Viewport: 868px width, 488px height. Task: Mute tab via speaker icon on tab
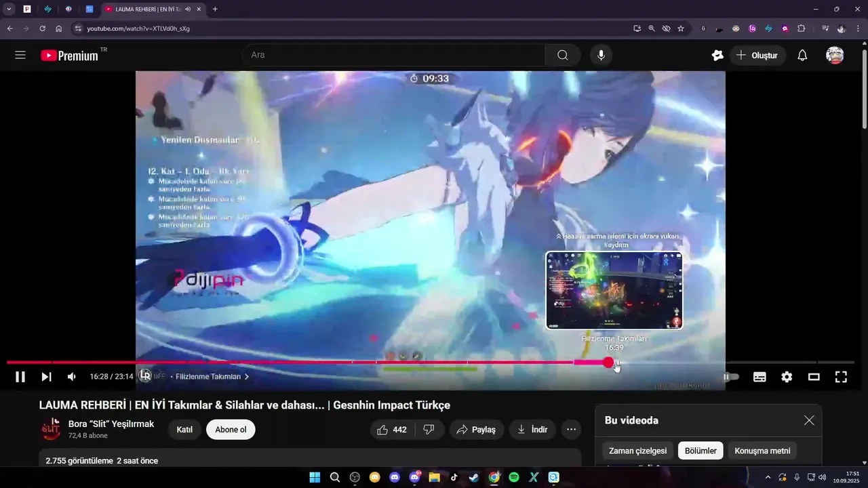pos(187,9)
